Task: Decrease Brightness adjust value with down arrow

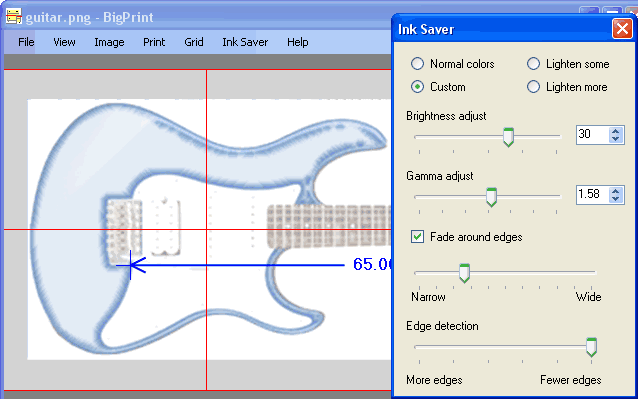Action: tap(616, 139)
